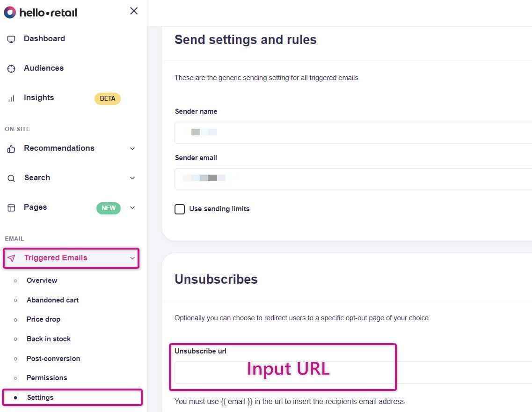The height and width of the screenshot is (412, 532).
Task: Click the Audiences target icon
Action: pos(11,69)
